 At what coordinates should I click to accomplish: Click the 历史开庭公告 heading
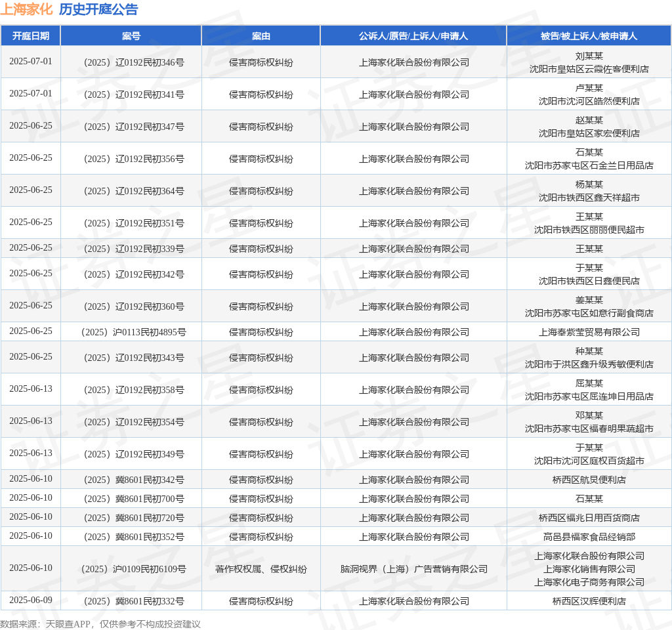(98, 9)
